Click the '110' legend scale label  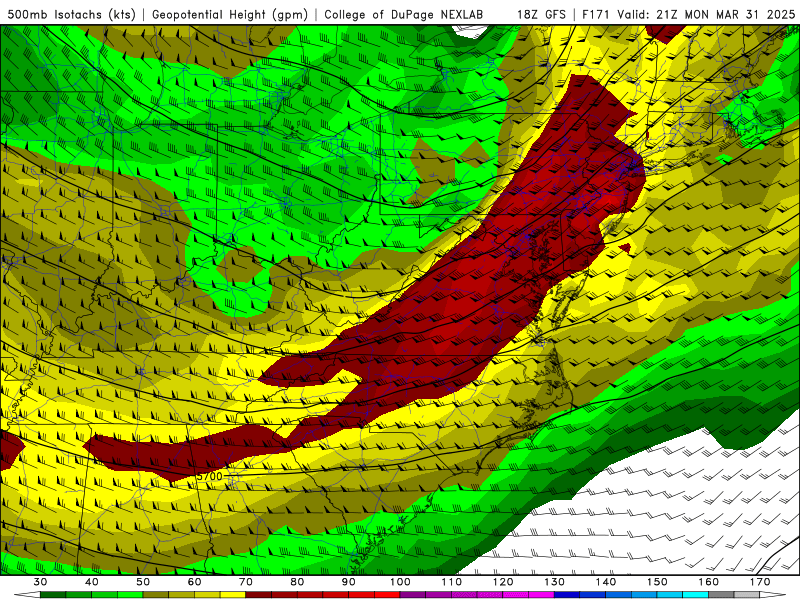click(x=452, y=582)
